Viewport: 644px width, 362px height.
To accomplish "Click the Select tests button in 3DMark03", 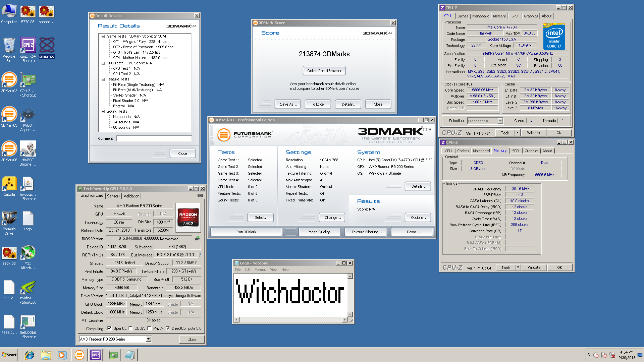I will tap(261, 218).
